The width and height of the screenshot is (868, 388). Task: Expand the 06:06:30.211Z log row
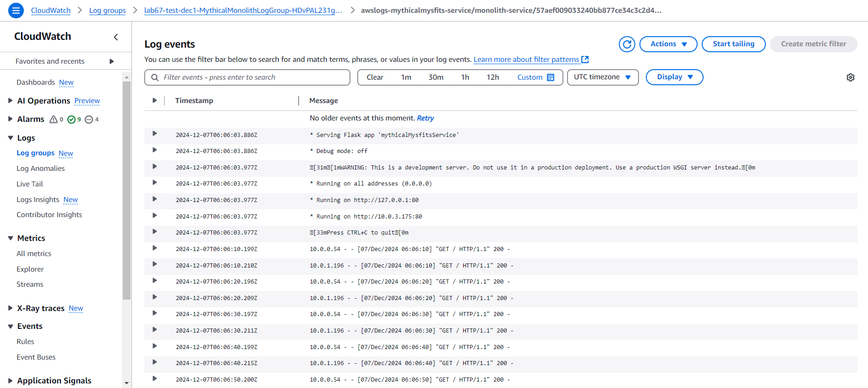[155, 329]
